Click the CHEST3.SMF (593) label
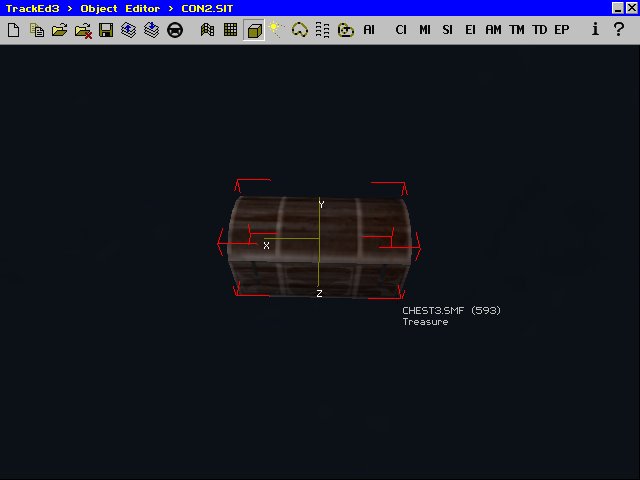Screen dimensions: 640x480 click(x=451, y=310)
